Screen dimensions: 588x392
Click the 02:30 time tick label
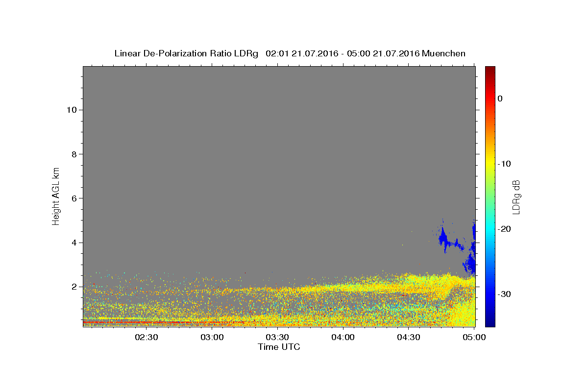[147, 337]
